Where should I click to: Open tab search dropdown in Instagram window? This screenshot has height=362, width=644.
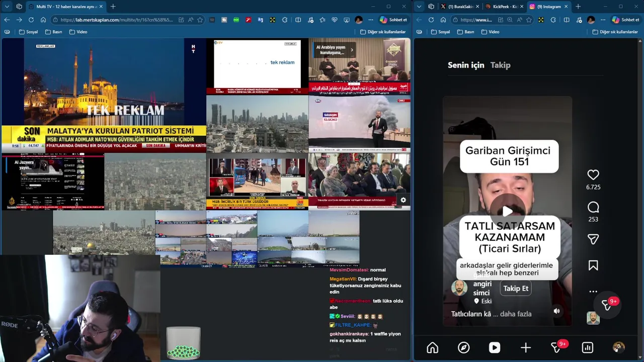click(419, 7)
